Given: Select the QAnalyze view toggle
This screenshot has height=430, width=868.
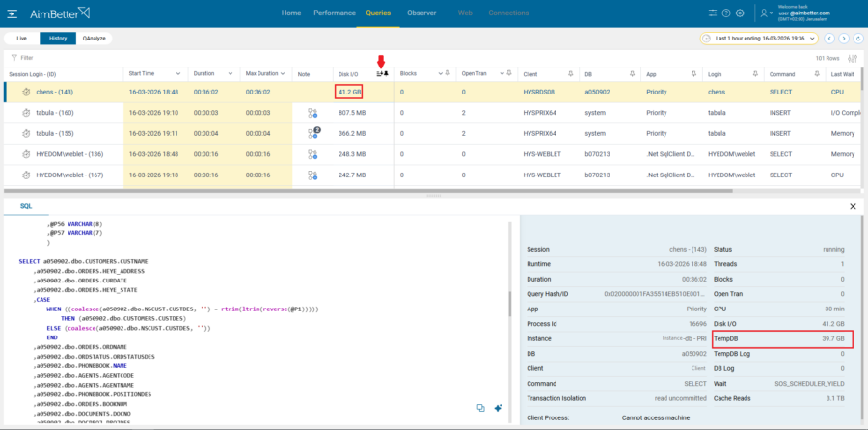Looking at the screenshot, I should pos(95,38).
